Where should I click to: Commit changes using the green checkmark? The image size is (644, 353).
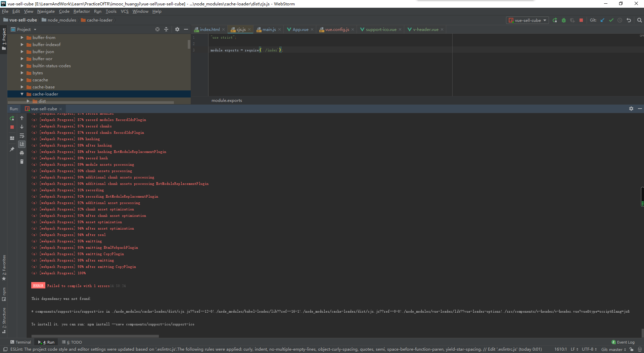tap(611, 20)
